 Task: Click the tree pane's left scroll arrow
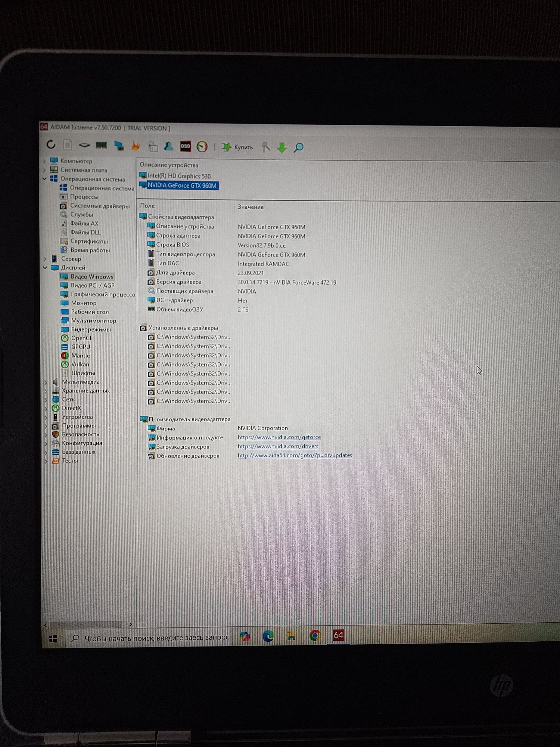pos(46,624)
